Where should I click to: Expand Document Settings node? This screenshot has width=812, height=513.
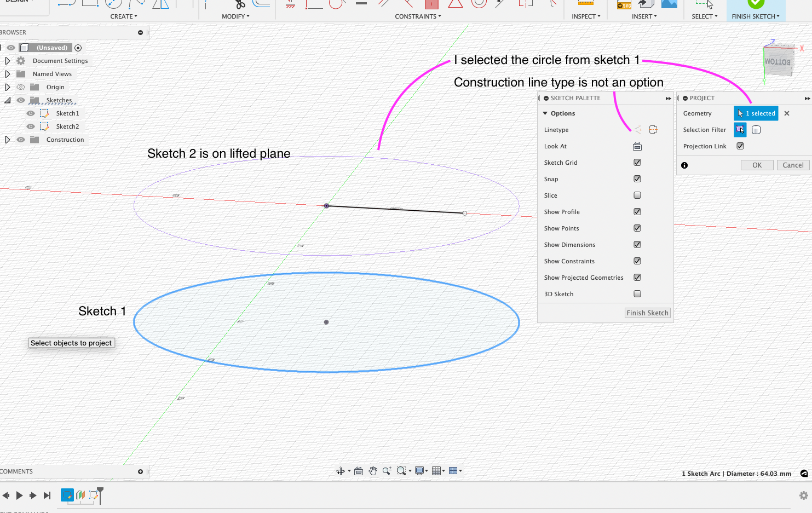(7, 61)
